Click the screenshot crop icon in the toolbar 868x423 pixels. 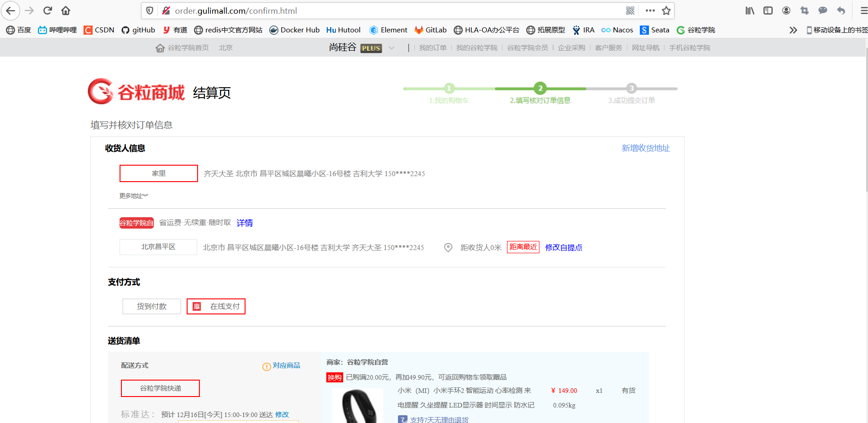click(x=804, y=10)
